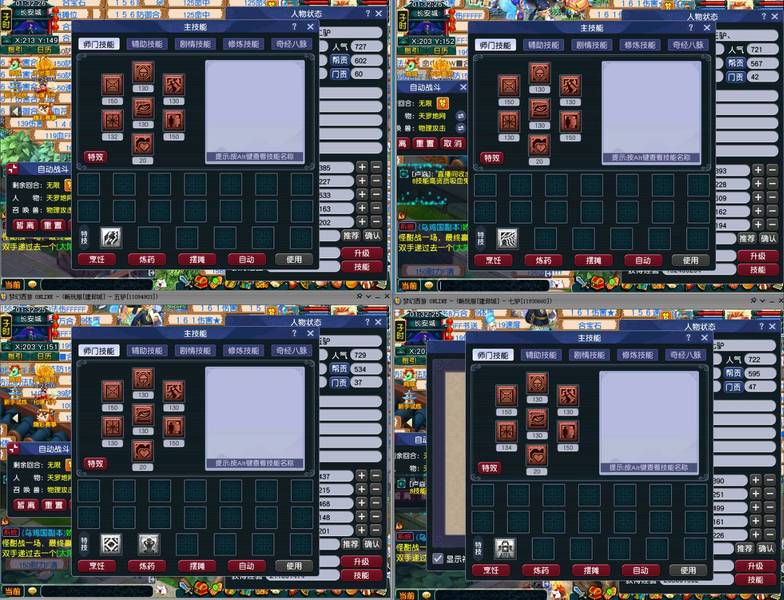This screenshot has height=600, width=784.
Task: Click 炼药 button in top-right window
Action: [x=543, y=260]
